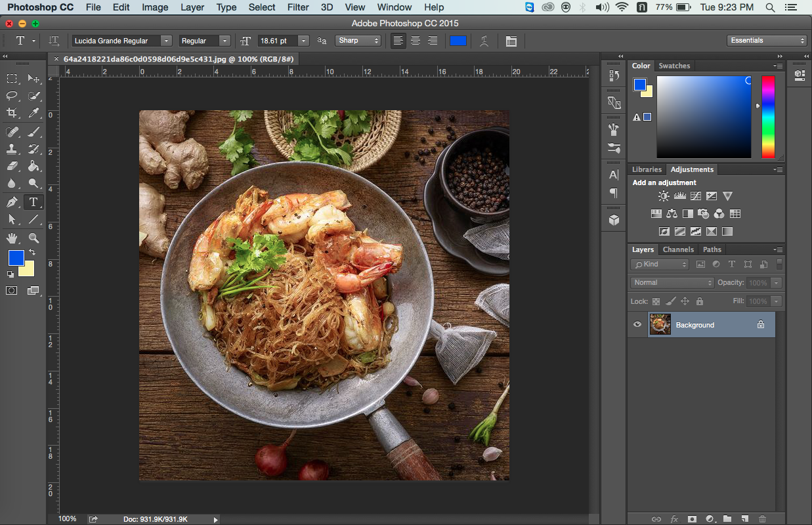Image resolution: width=812 pixels, height=525 pixels.
Task: Add layer mask button
Action: click(x=691, y=518)
